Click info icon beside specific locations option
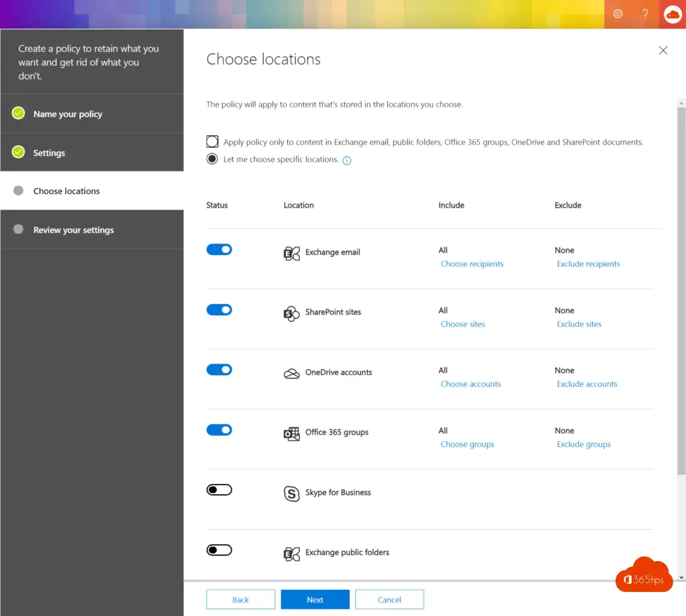This screenshot has height=616, width=686. pyautogui.click(x=347, y=161)
